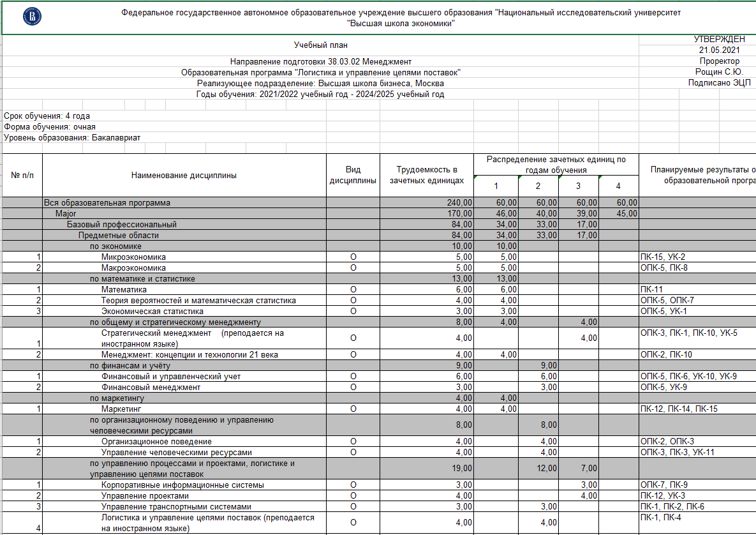Select the 'Финансовый менеджмент' discipline cell
Image resolution: width=756 pixels, height=535 pixels.
(151, 387)
